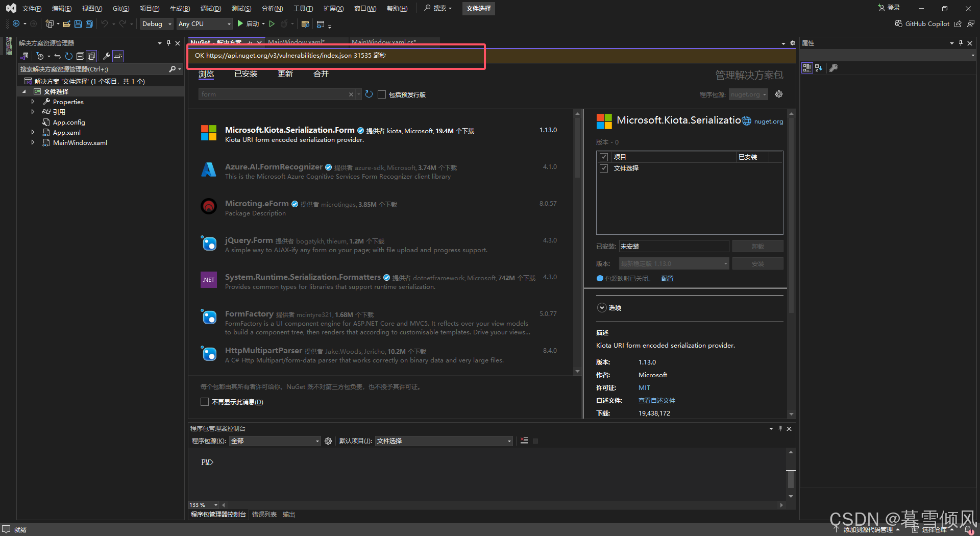The height and width of the screenshot is (536, 980).
Task: Click NuGet search refresh icon
Action: [x=369, y=94]
